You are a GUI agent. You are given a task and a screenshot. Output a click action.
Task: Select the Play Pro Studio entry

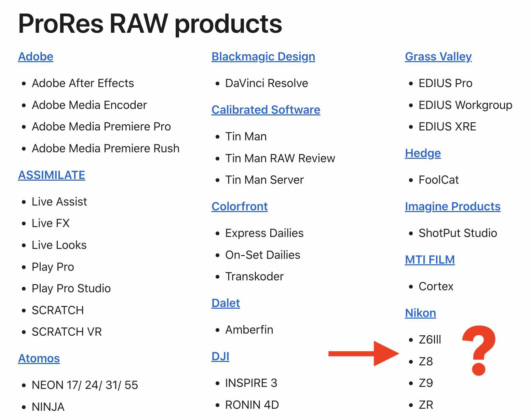[x=71, y=289]
